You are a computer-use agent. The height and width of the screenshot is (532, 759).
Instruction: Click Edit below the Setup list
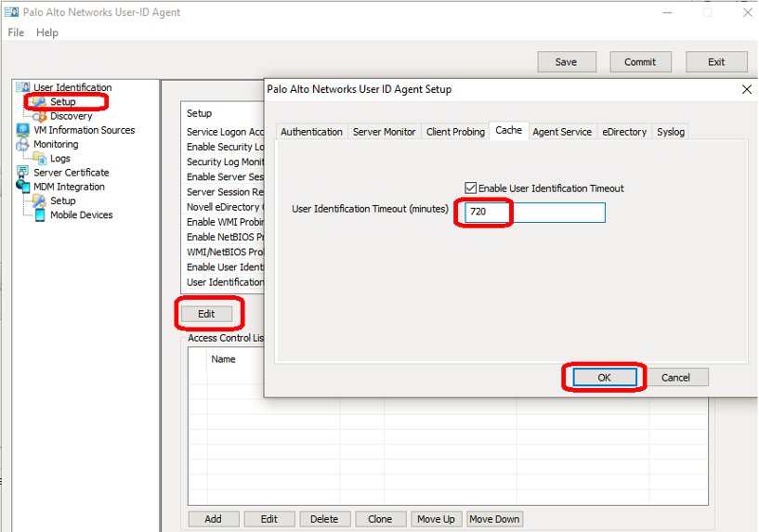point(206,314)
